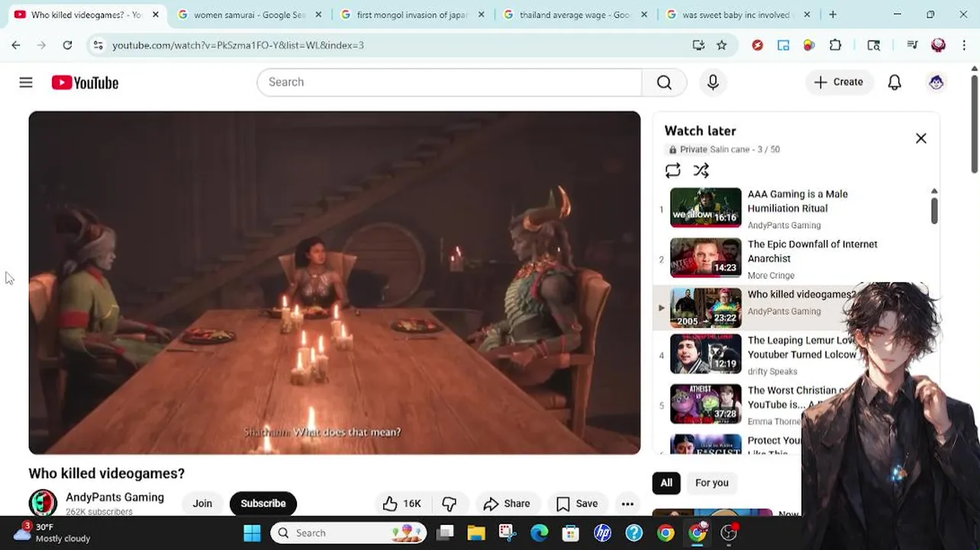
Task: Switch to the women samurai tab
Action: pyautogui.click(x=250, y=15)
